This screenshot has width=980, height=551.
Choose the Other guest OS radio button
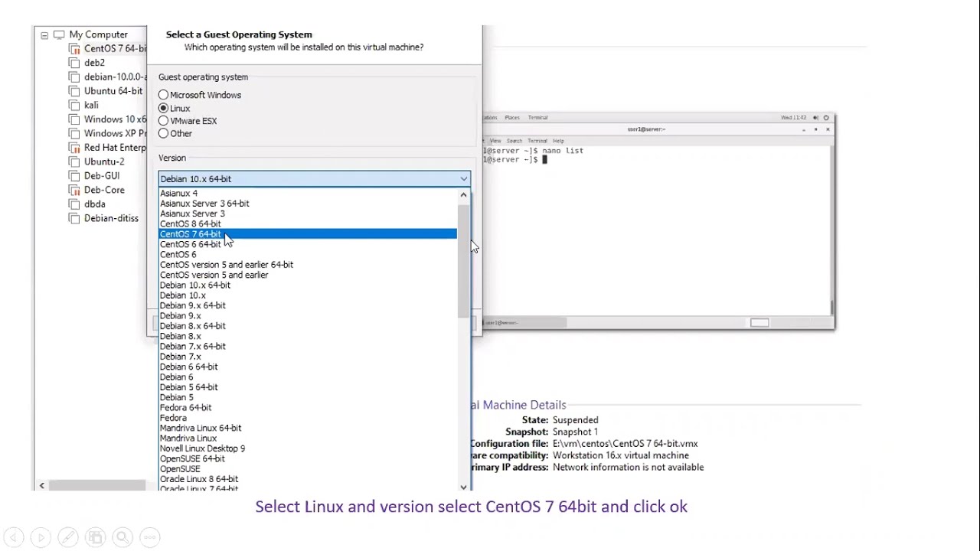pos(163,133)
